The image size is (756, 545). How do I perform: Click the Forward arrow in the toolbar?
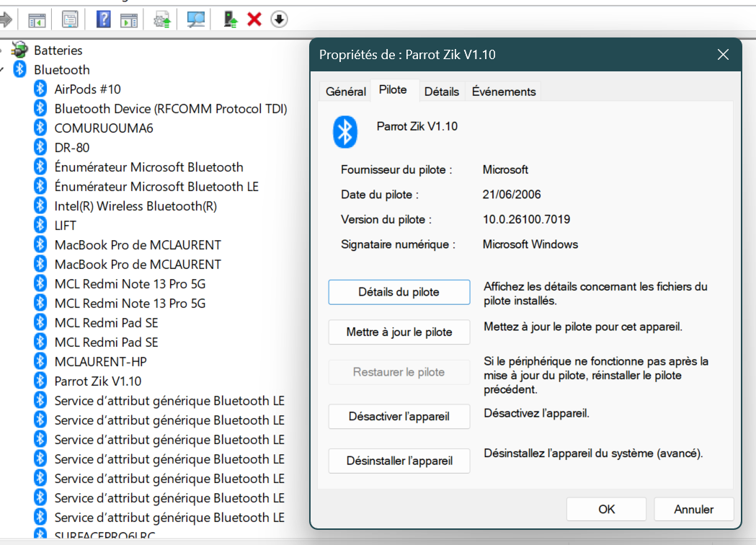pos(6,19)
